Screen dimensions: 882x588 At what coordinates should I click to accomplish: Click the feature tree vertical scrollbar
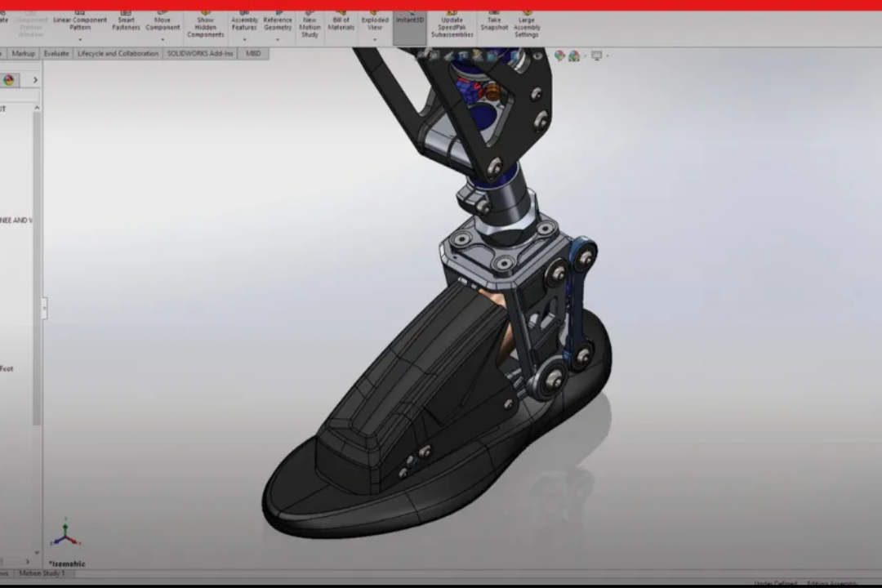click(37, 269)
